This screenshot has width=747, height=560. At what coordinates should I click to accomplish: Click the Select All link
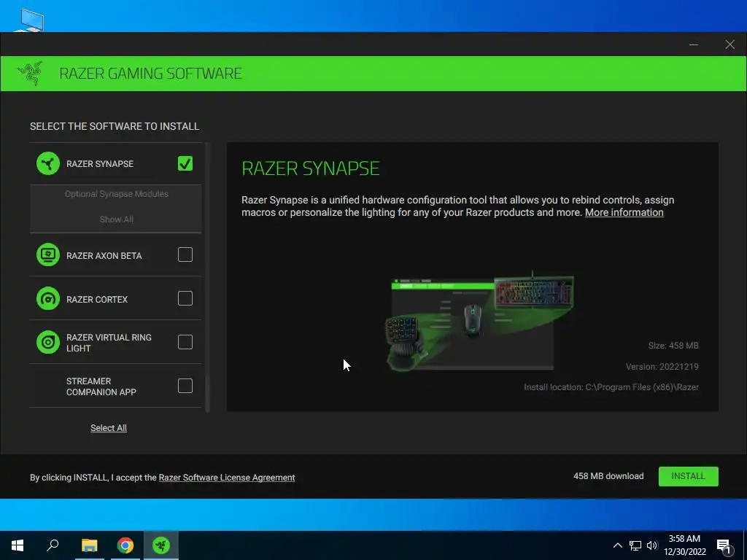pos(109,428)
